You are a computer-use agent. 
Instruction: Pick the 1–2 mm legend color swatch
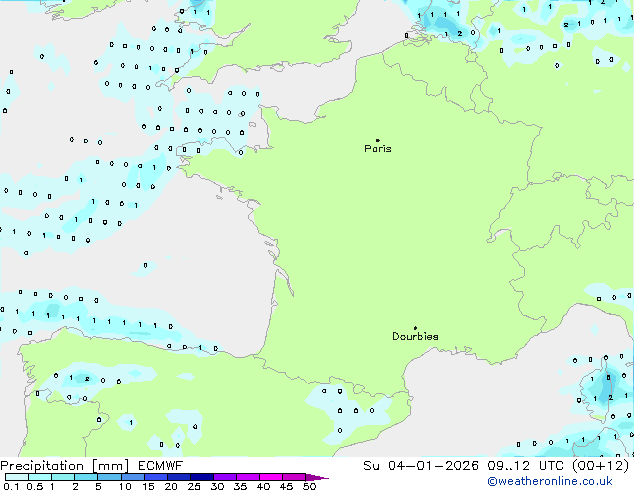pyautogui.click(x=63, y=477)
